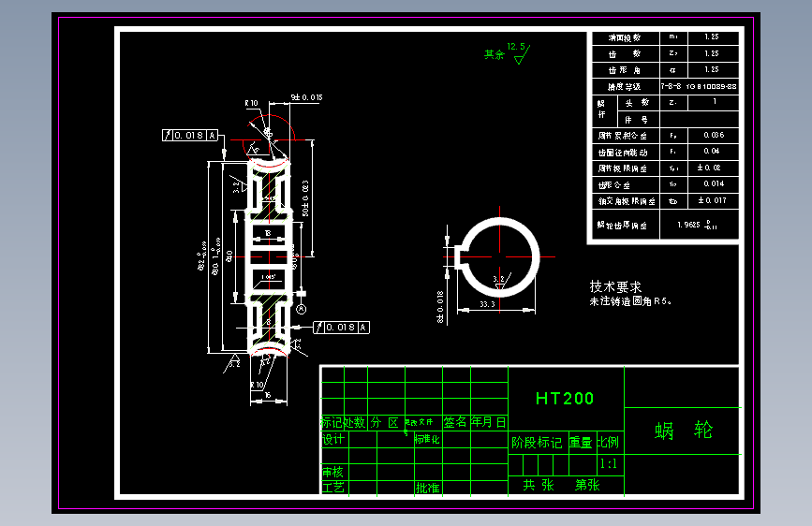
Task: Select the 33.3 dimension under bore view
Action: coord(487,304)
